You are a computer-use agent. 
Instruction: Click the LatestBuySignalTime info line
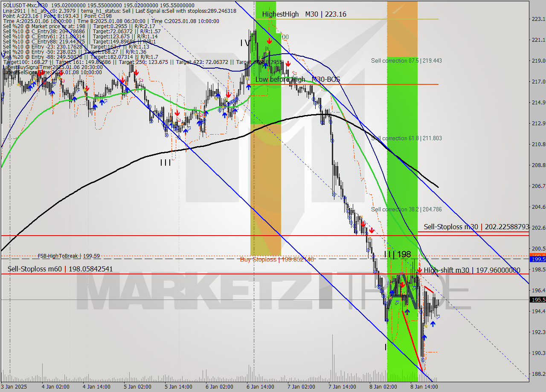[52, 67]
